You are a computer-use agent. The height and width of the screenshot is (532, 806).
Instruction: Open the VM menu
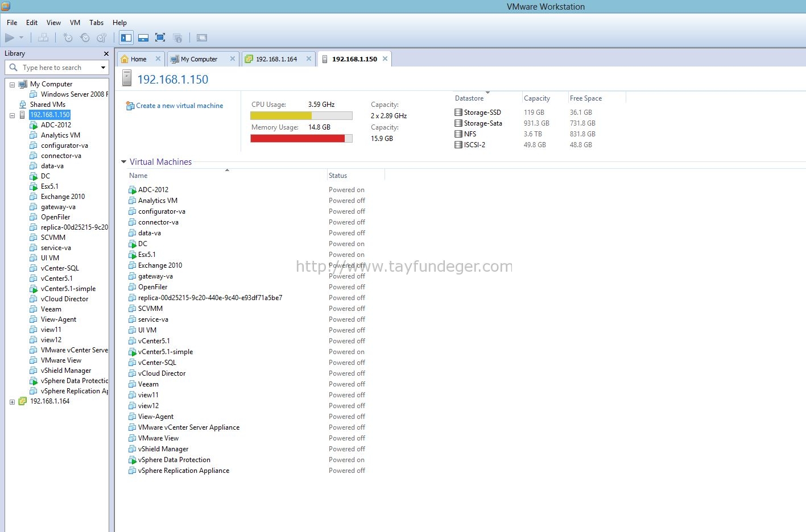75,23
